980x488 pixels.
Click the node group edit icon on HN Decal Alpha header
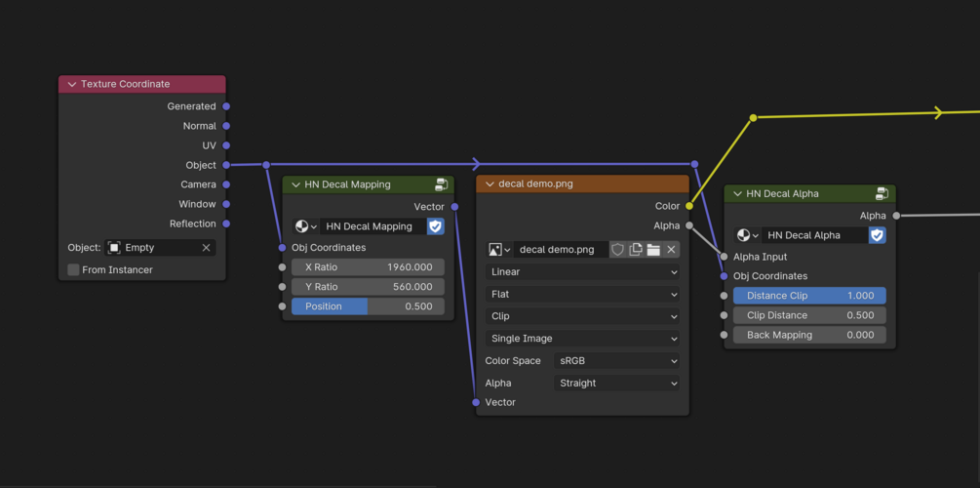click(882, 193)
